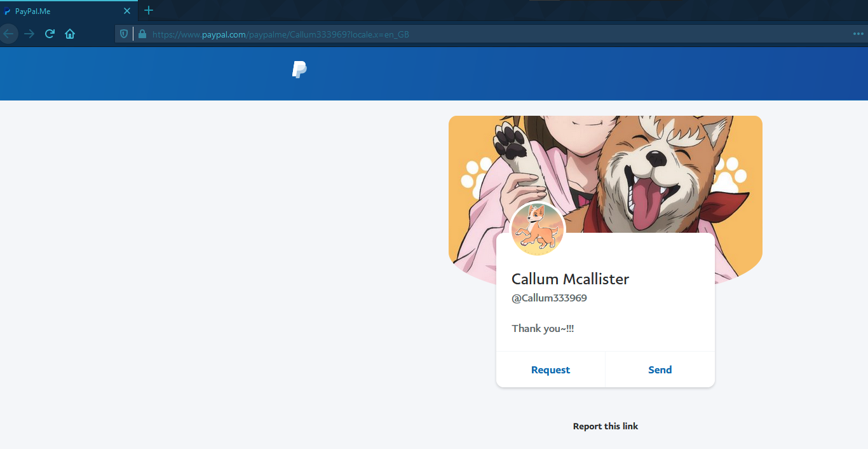The height and width of the screenshot is (449, 868).
Task: Click the Send button
Action: [x=660, y=370]
